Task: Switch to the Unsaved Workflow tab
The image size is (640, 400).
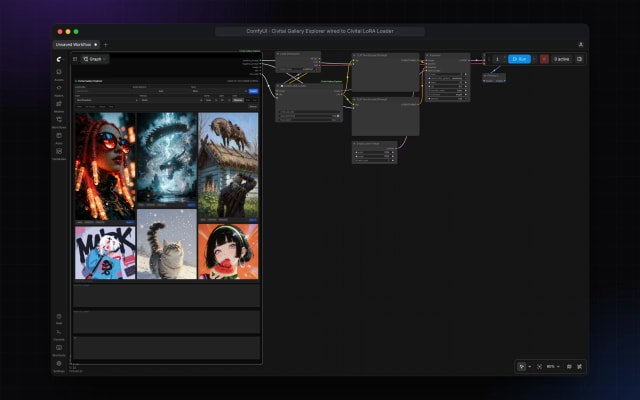Action: pos(76,44)
